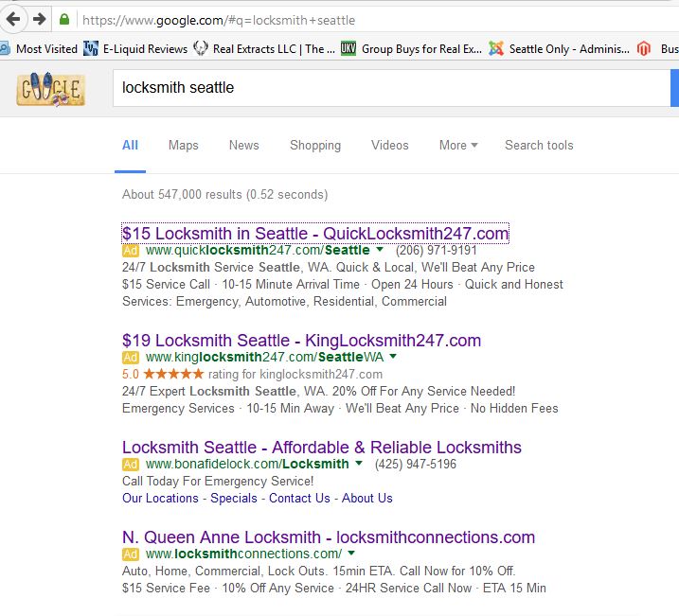Viewport: 679px width, 616px height.
Task: Open the Contact Us sitelink
Action: pyautogui.click(x=299, y=499)
